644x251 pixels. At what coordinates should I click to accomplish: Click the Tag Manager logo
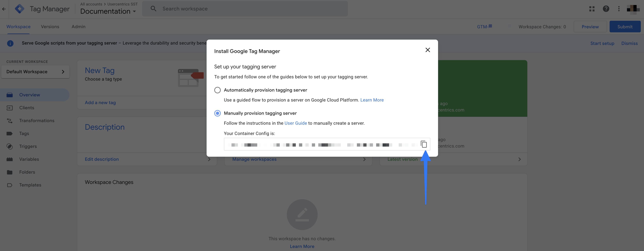19,9
